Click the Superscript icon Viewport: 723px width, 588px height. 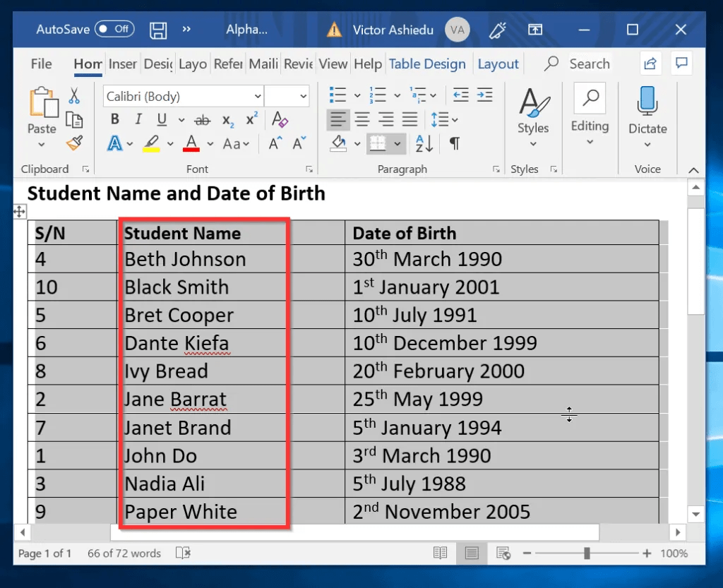251,119
